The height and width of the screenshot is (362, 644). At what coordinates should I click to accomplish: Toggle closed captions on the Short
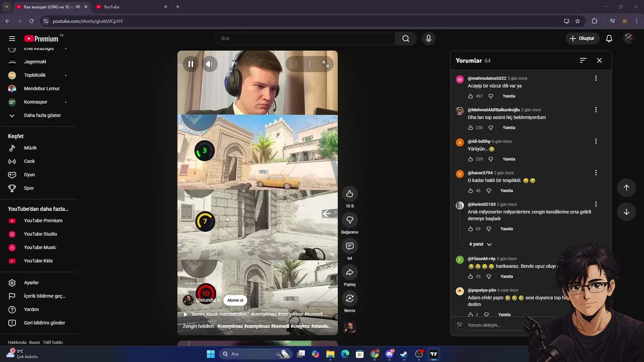293,64
